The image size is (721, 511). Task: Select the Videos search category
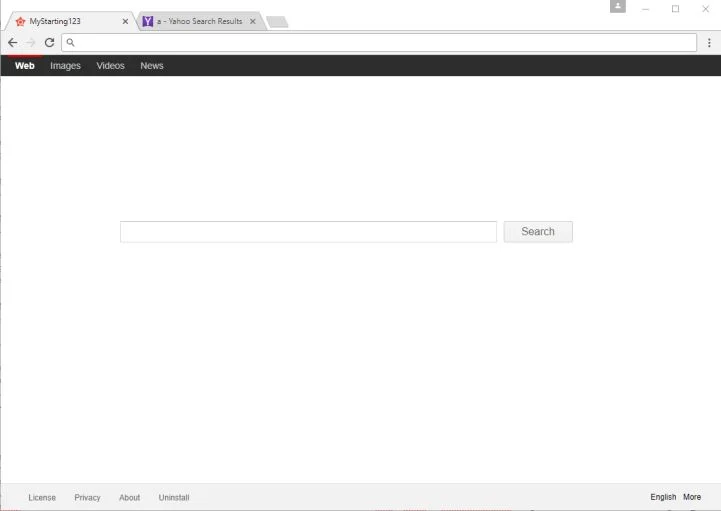(110, 66)
